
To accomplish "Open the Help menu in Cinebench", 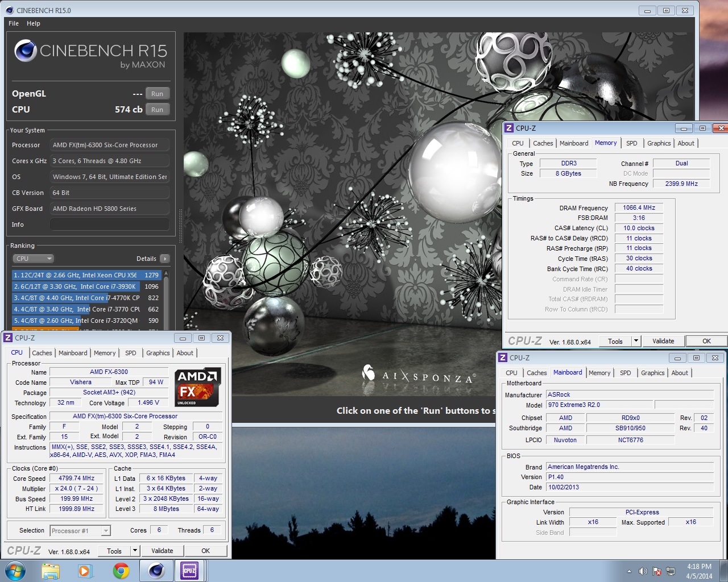I will point(34,23).
